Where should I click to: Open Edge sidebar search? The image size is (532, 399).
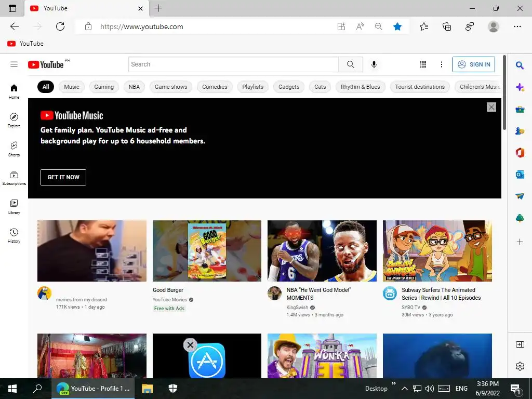click(x=520, y=65)
